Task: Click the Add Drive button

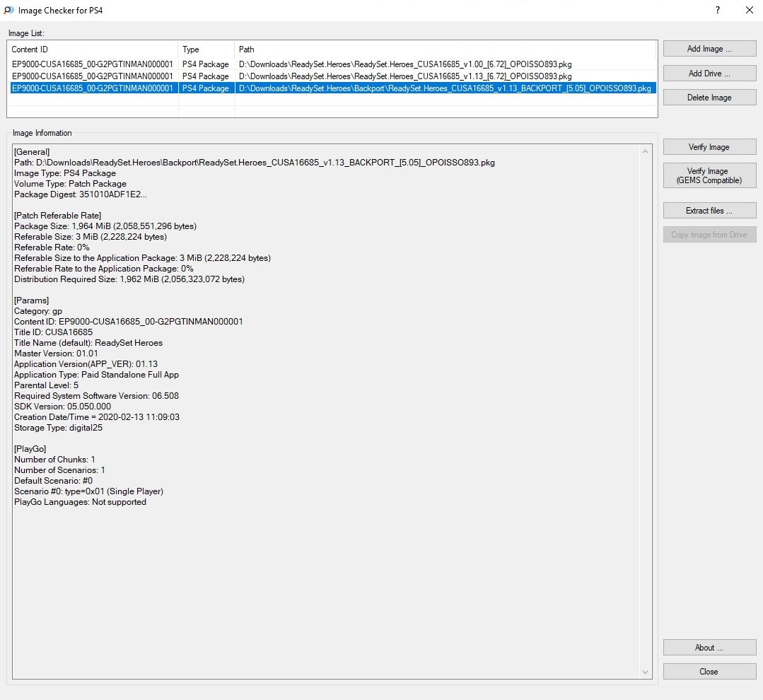Action: pos(709,74)
